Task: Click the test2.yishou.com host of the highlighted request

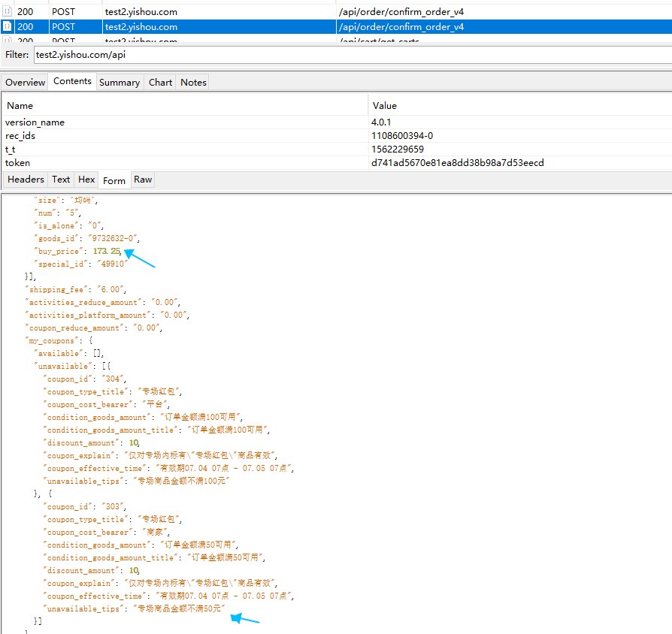Action: click(x=141, y=26)
